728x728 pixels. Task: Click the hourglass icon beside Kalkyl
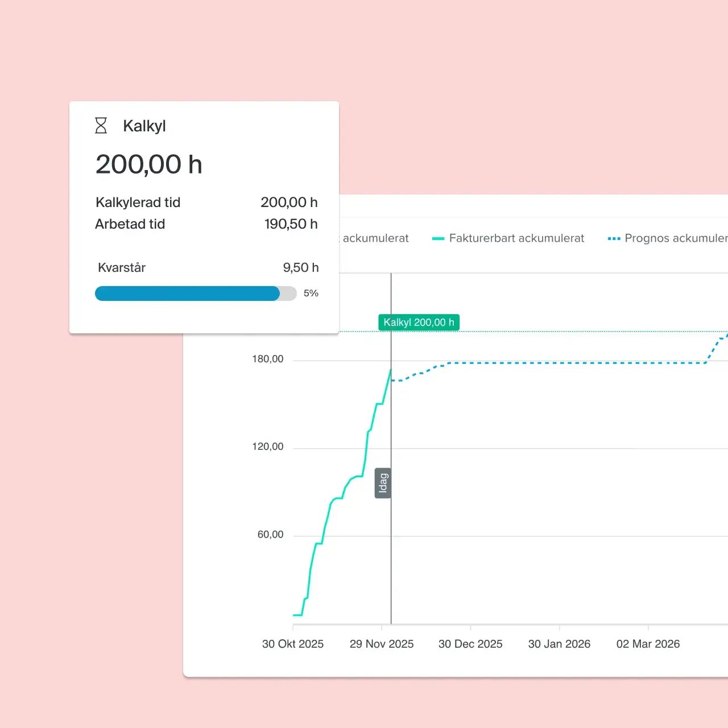tap(101, 126)
